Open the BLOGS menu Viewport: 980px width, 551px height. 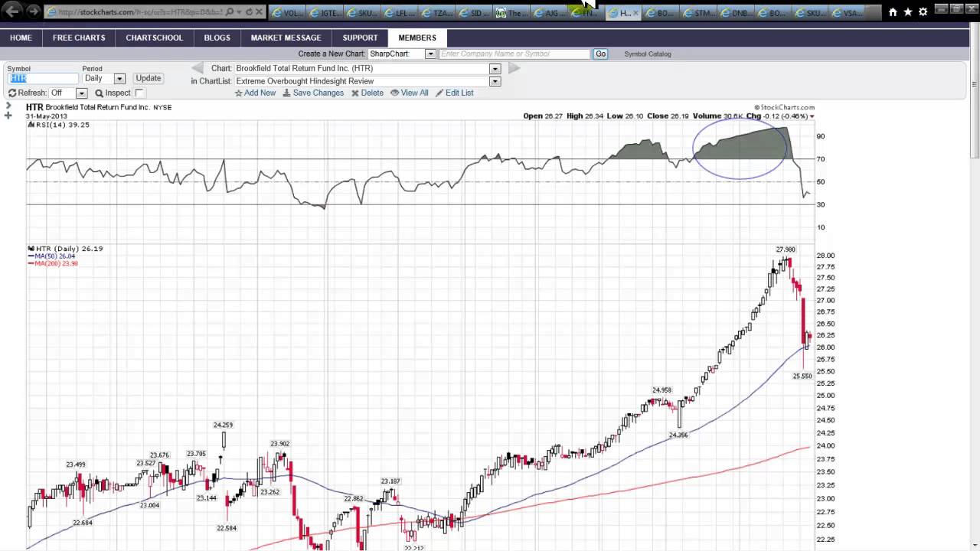(217, 37)
